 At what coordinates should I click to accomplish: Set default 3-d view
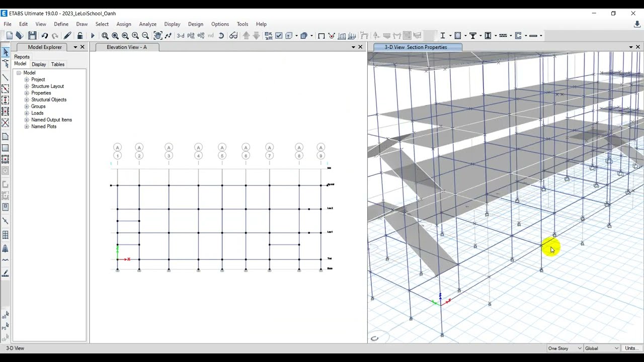181,36
